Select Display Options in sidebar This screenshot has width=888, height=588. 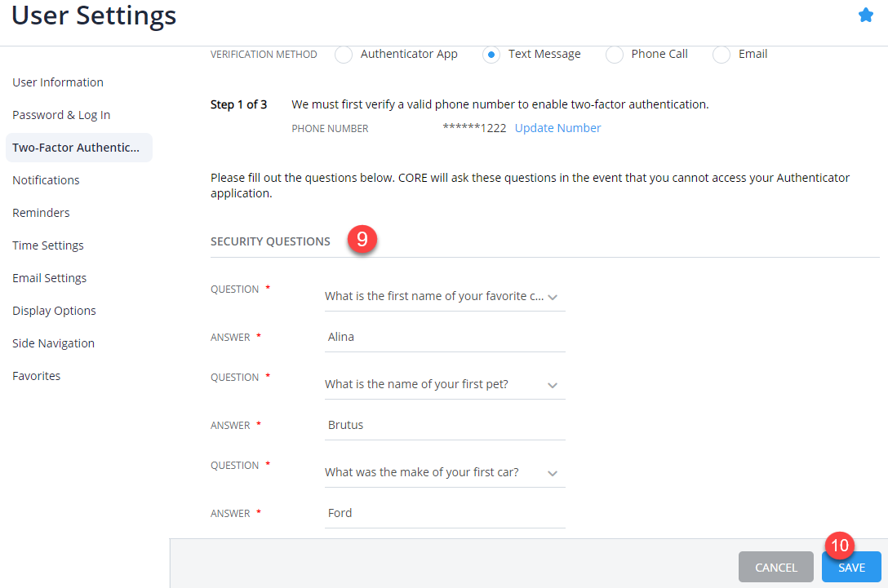54,310
